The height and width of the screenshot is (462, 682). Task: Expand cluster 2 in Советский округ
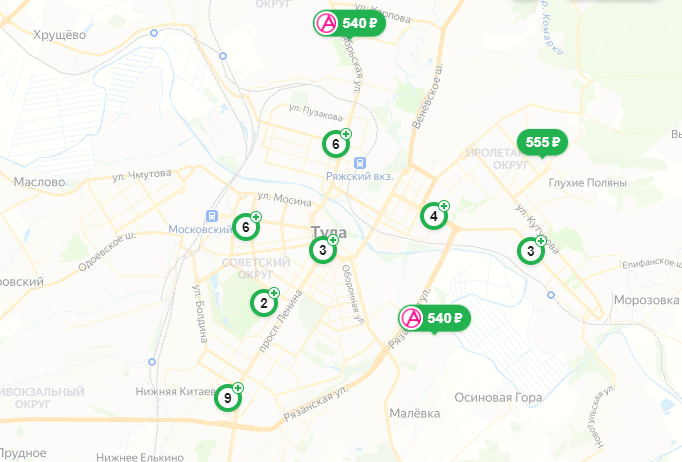tap(264, 303)
